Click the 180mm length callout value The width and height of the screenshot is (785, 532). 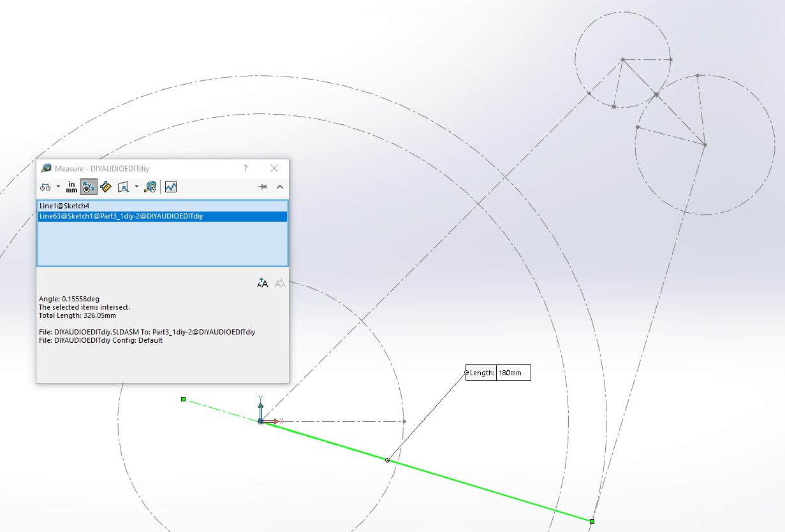point(513,373)
